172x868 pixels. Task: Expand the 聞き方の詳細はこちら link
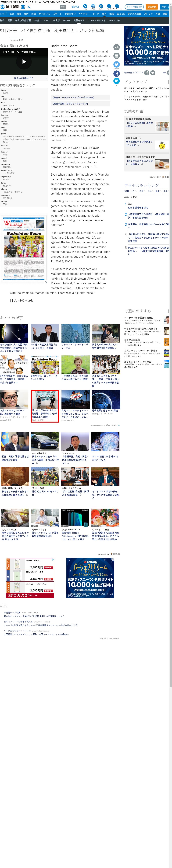click(x=24, y=78)
